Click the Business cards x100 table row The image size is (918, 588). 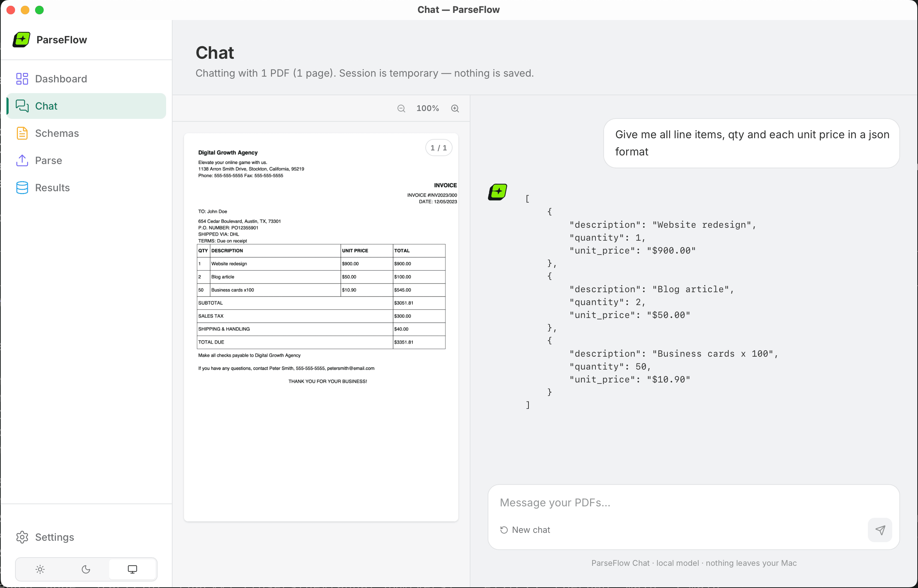321,290
